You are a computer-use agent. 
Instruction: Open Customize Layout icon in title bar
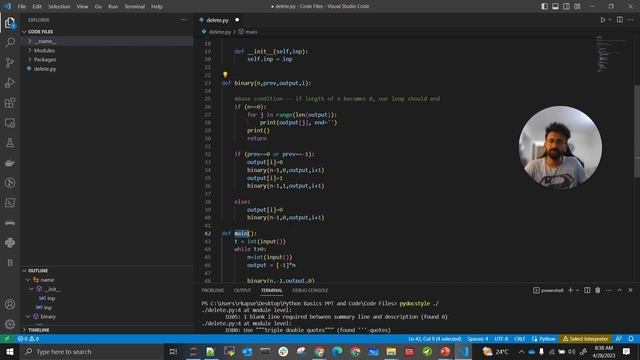tap(577, 6)
